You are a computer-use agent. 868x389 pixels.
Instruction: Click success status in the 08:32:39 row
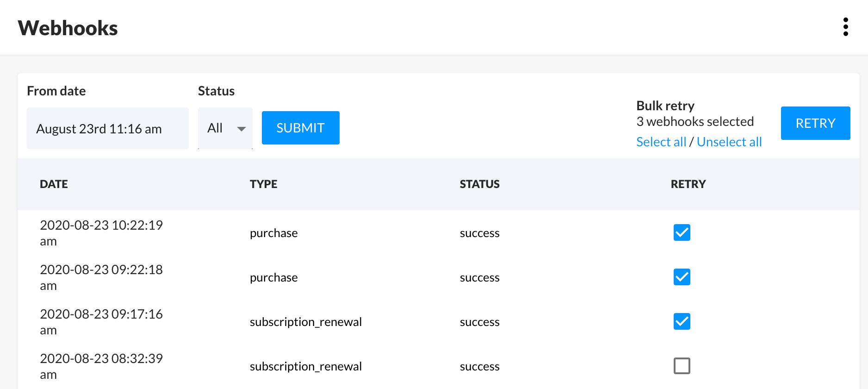tap(479, 366)
